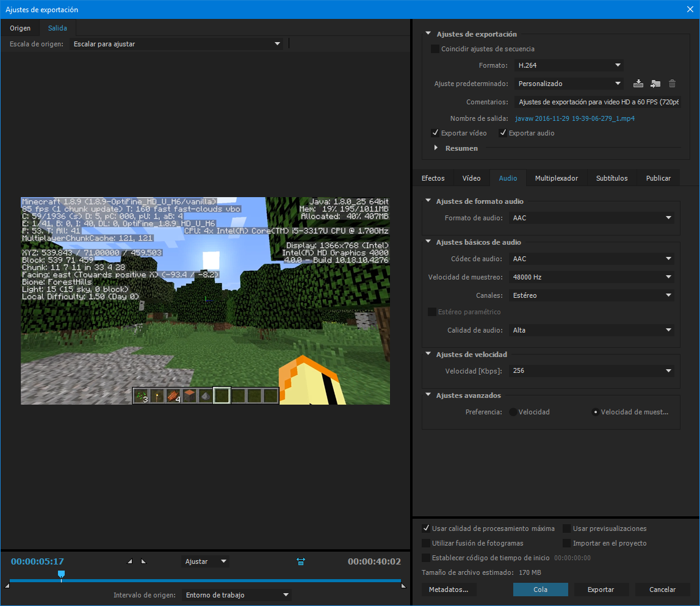The height and width of the screenshot is (606, 700).
Task: Open Códec de audio dropdown
Action: click(591, 259)
